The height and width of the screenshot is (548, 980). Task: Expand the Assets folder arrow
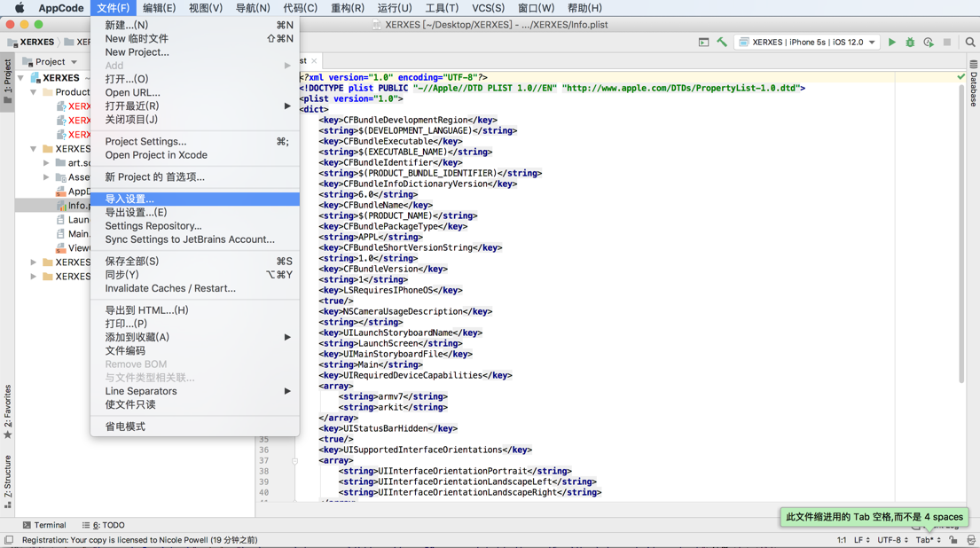click(46, 176)
